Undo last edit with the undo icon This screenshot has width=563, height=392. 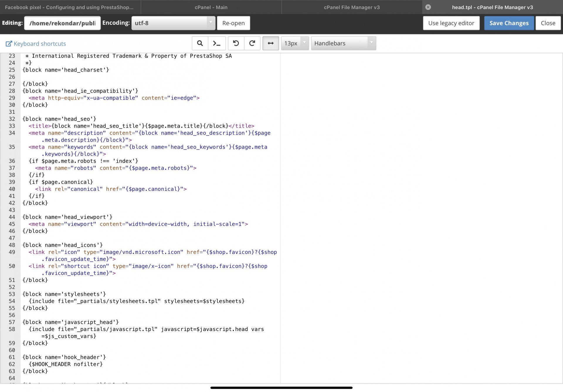coord(236,43)
